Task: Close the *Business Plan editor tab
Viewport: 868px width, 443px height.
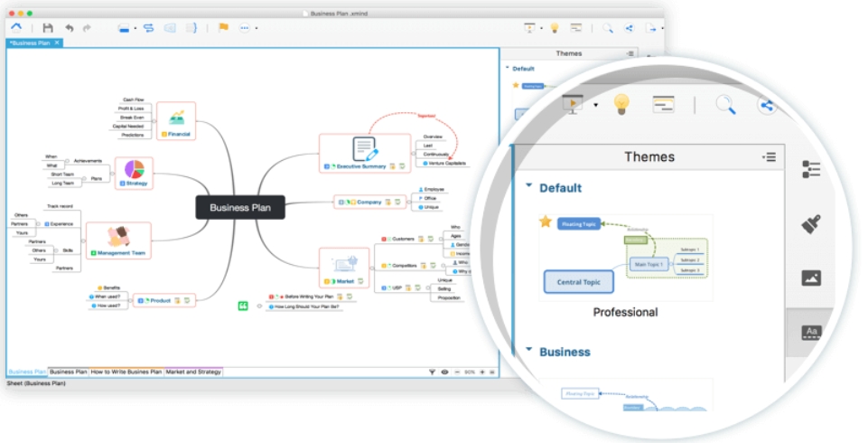Action: coord(57,42)
